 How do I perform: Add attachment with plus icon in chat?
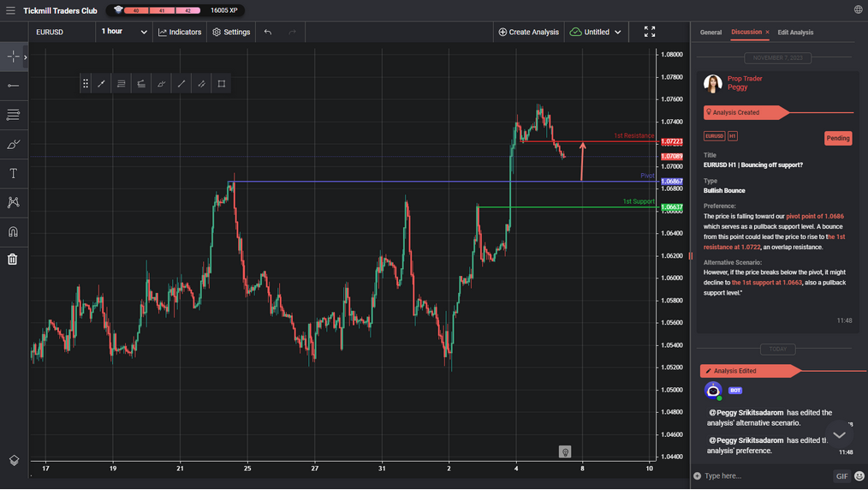point(697,476)
